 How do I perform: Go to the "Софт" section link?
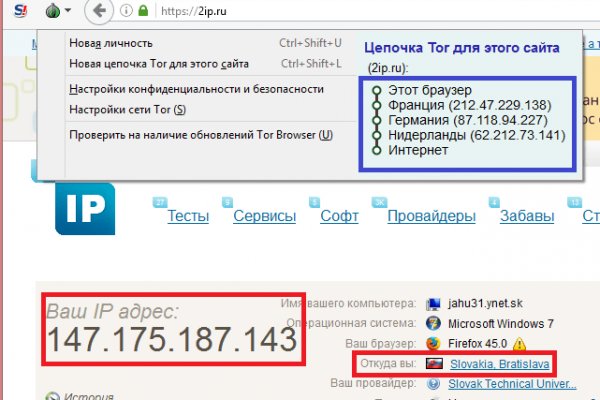[x=339, y=217]
